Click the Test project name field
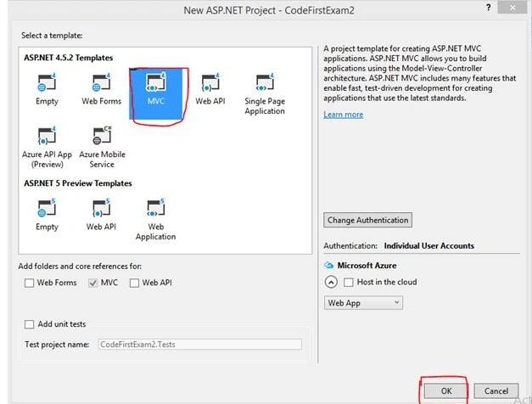Viewport: 532px width, 404px height. coord(200,345)
